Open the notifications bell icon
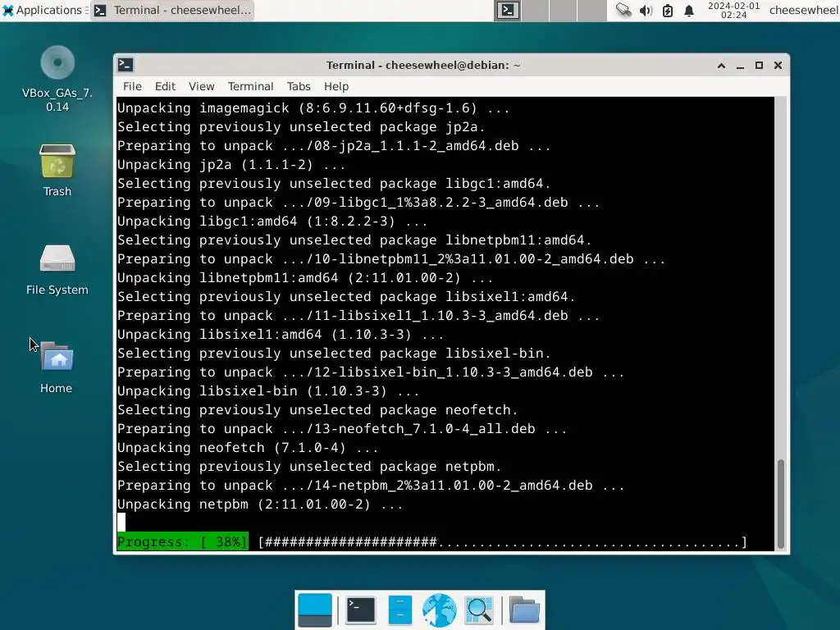 click(689, 10)
